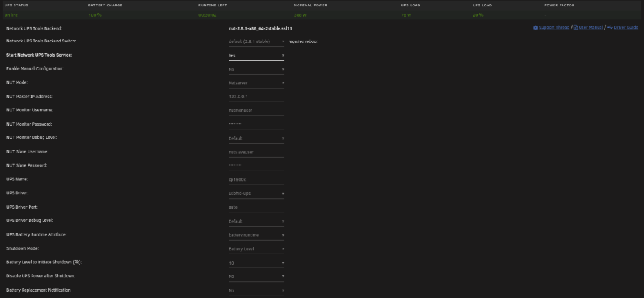644x298 pixels.
Task: Click the 'Shutdown Mode:' label
Action: click(23, 248)
